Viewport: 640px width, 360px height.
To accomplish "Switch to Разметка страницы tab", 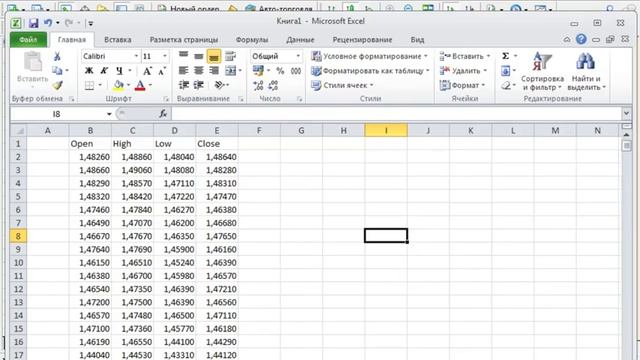I will [x=184, y=40].
